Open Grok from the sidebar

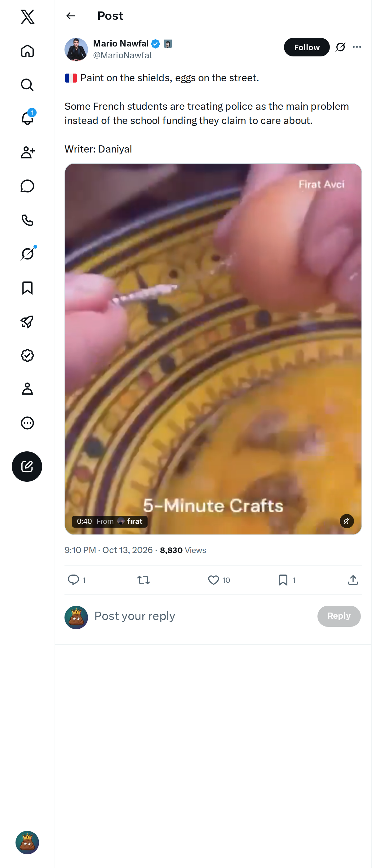27,254
